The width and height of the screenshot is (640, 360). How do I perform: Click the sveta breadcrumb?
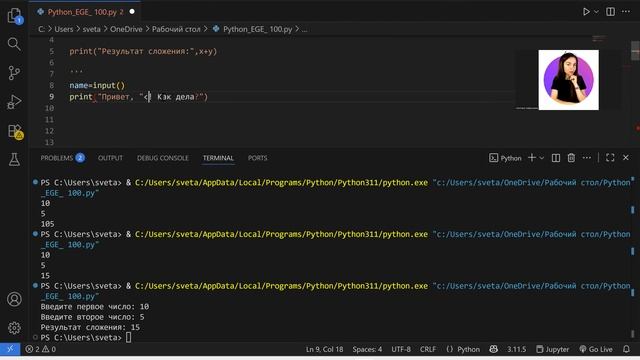[x=91, y=29]
